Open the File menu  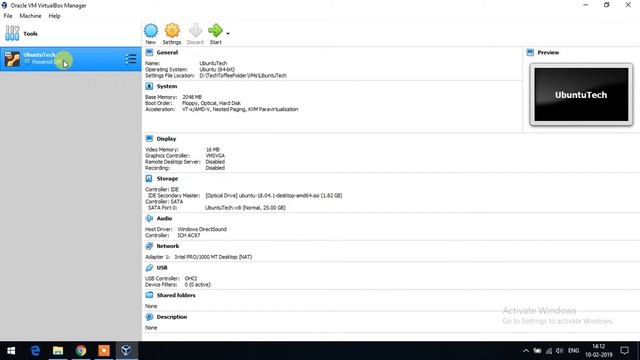[8, 16]
